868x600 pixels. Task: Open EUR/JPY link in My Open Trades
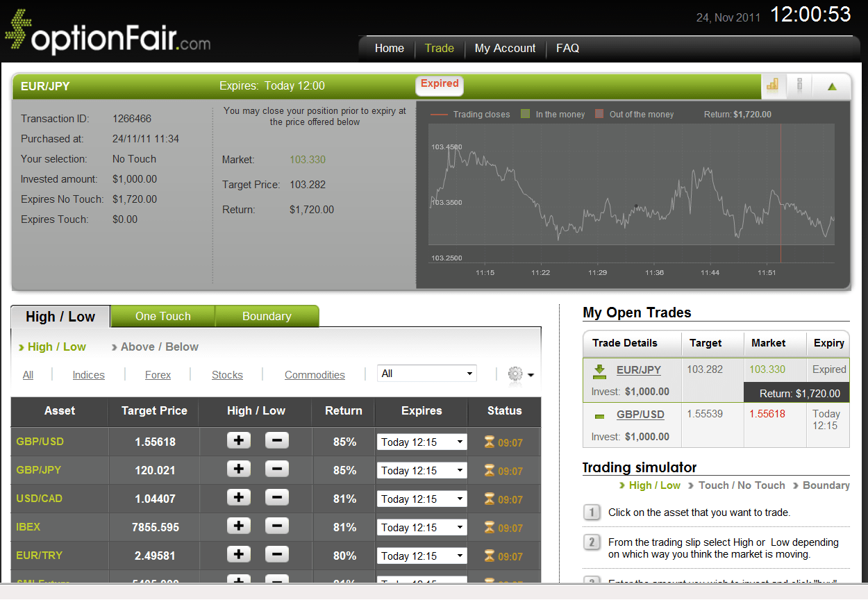pyautogui.click(x=639, y=369)
